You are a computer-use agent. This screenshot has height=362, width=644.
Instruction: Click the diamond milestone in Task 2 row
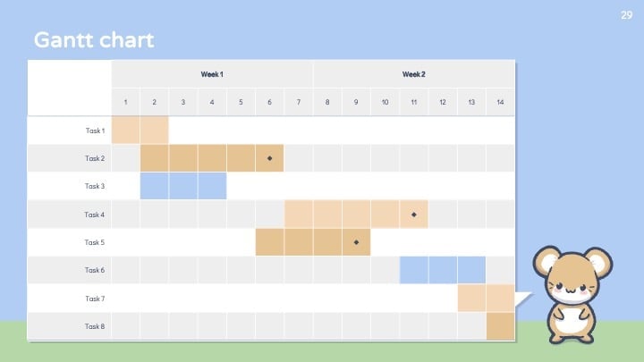click(x=269, y=158)
